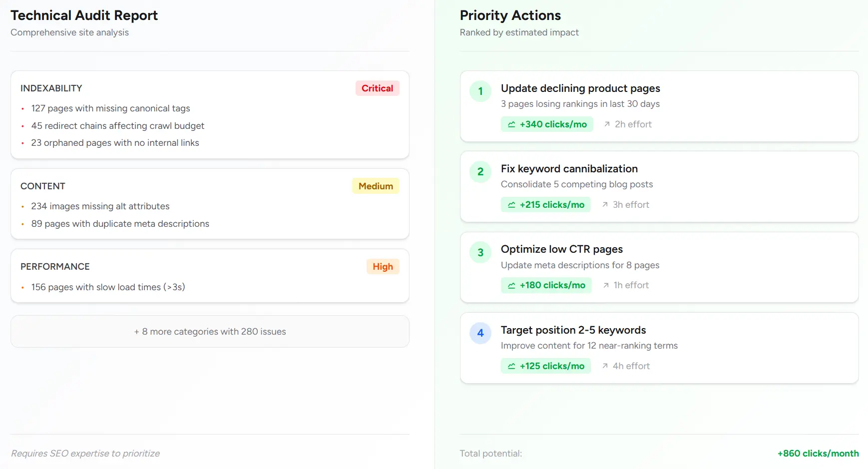The width and height of the screenshot is (868, 469).
Task: Select the arrow icon beside 3h effort label
Action: tap(604, 204)
